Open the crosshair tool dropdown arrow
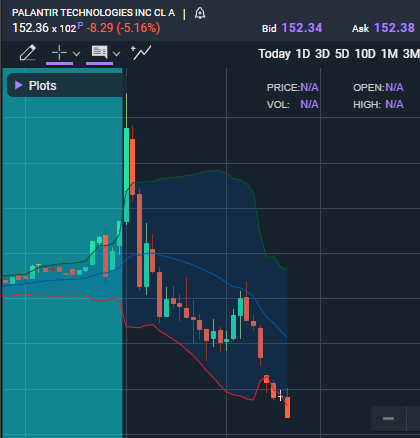 tap(76, 53)
